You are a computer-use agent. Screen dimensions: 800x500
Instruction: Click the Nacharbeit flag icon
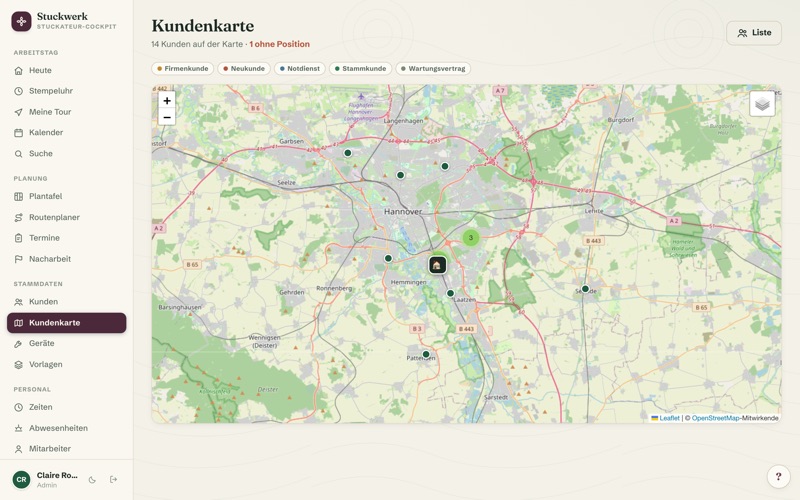click(x=18, y=259)
